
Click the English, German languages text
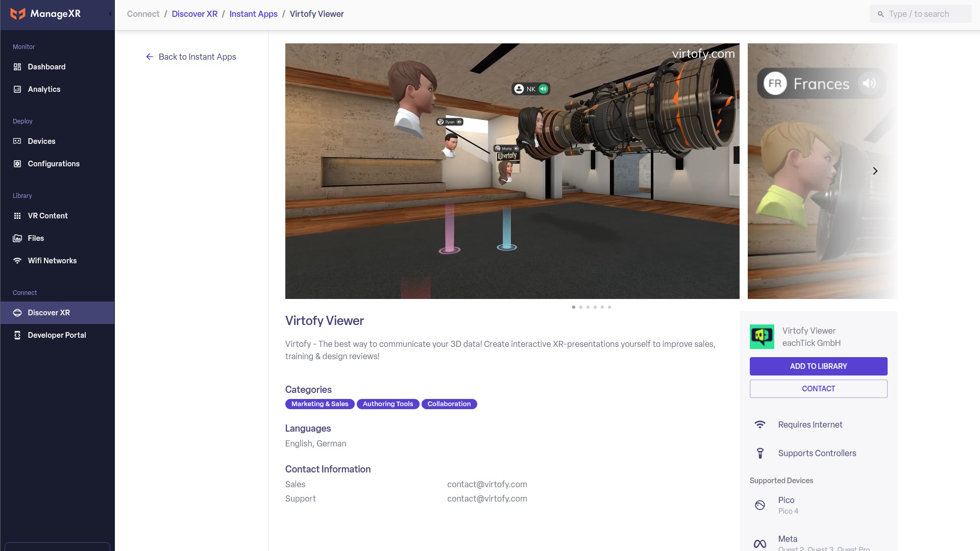click(x=315, y=443)
